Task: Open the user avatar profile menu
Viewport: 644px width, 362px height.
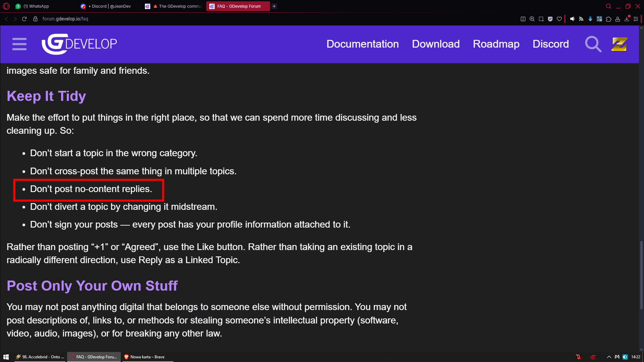Action: click(x=619, y=44)
